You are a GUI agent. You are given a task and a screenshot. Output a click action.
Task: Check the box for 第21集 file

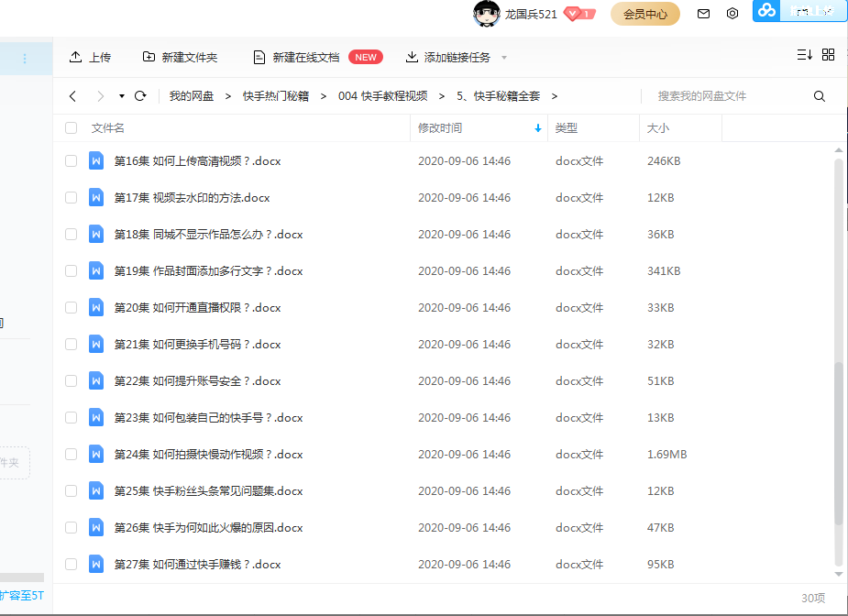click(71, 344)
